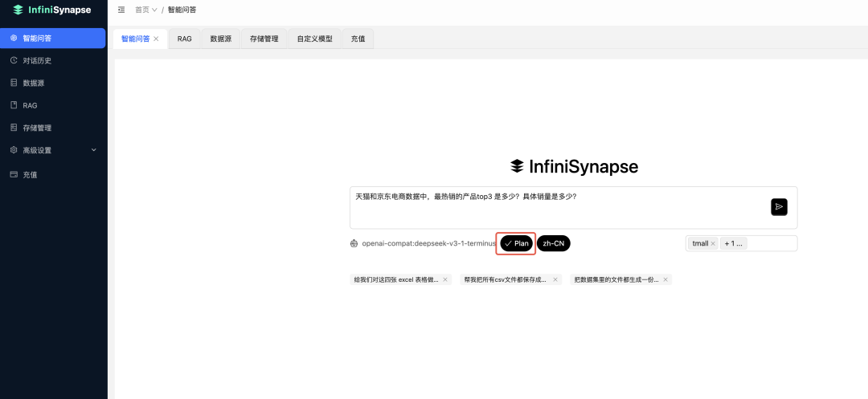Open the 首页 breadcrumb dropdown
868x399 pixels.
pos(146,10)
